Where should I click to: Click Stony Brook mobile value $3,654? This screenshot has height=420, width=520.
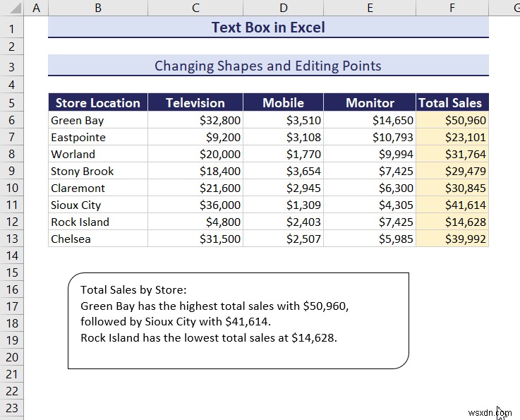pyautogui.click(x=283, y=171)
